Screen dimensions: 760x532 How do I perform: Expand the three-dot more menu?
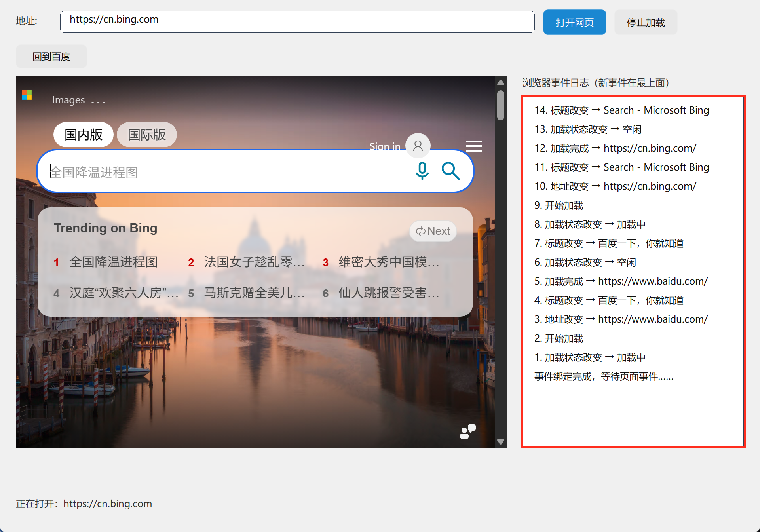click(x=98, y=102)
